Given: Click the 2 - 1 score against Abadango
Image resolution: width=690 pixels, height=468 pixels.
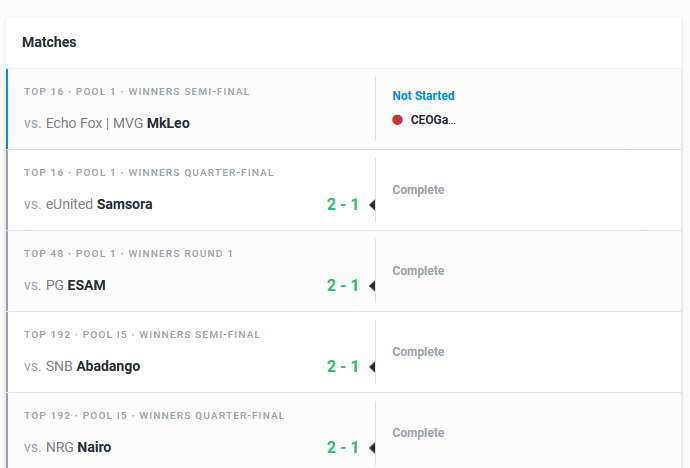Looking at the screenshot, I should 343,366.
